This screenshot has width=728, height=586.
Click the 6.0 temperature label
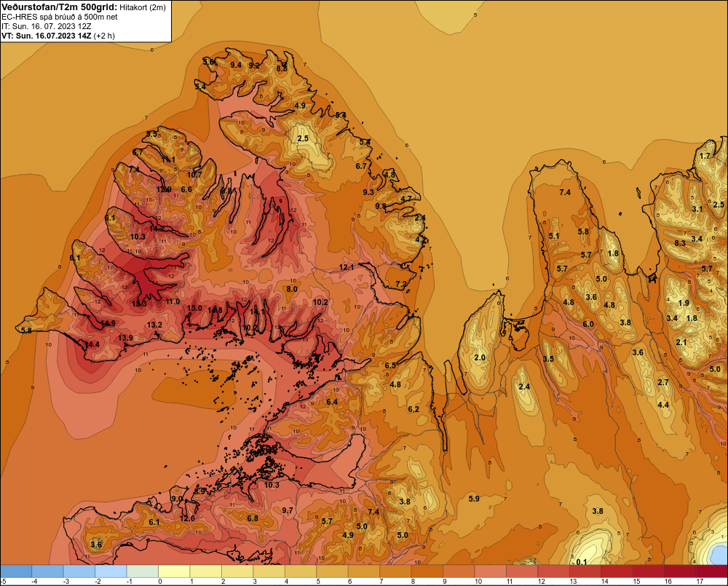point(588,324)
